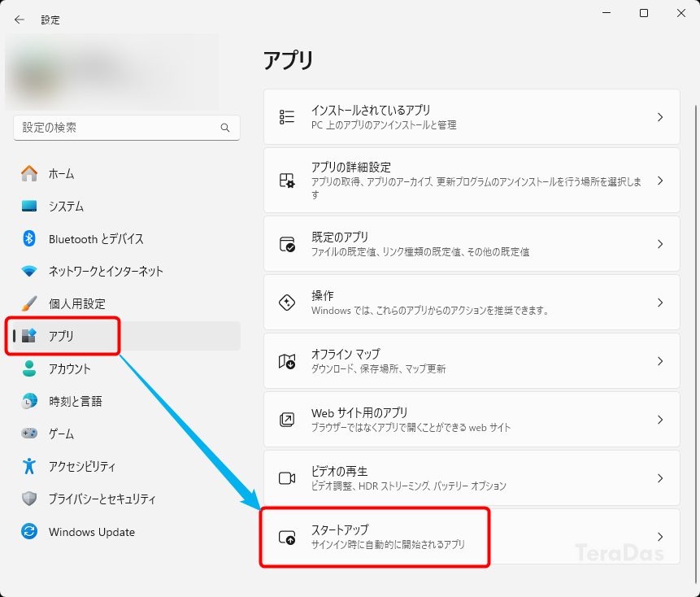Click the Home house icon

[x=29, y=174]
